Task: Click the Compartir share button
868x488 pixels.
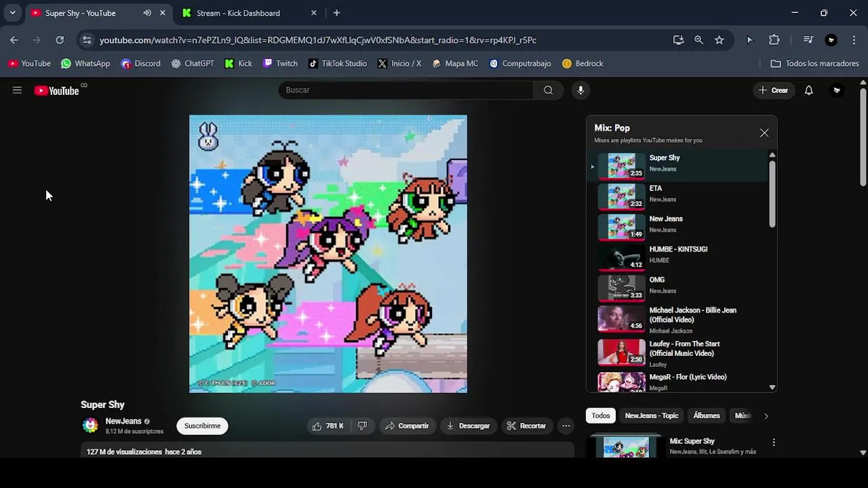Action: point(408,426)
